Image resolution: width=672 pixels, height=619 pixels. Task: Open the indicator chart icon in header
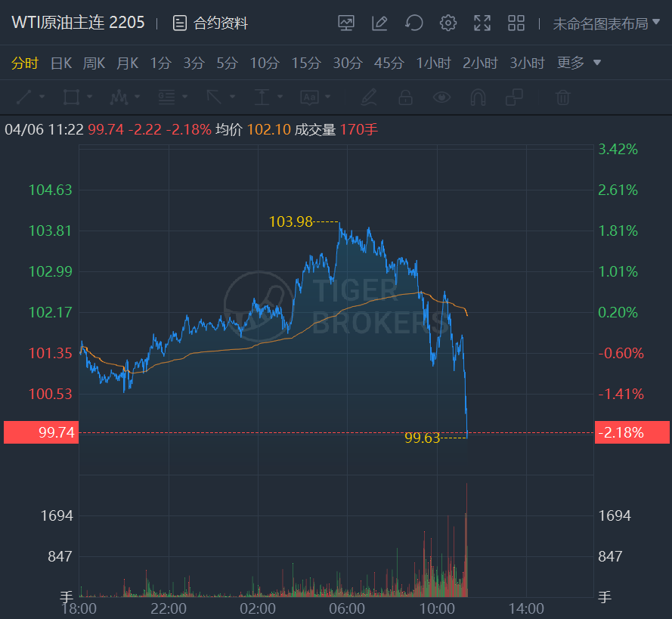346,23
